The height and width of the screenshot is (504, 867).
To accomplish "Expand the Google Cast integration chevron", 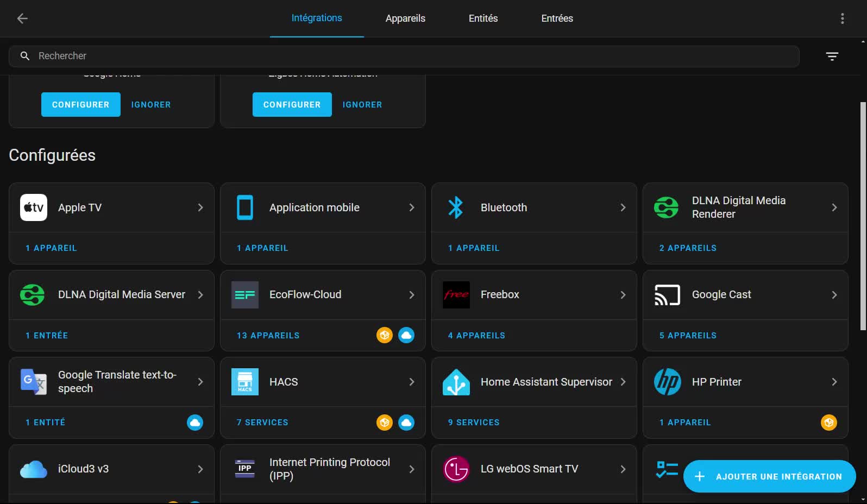I will (x=834, y=295).
